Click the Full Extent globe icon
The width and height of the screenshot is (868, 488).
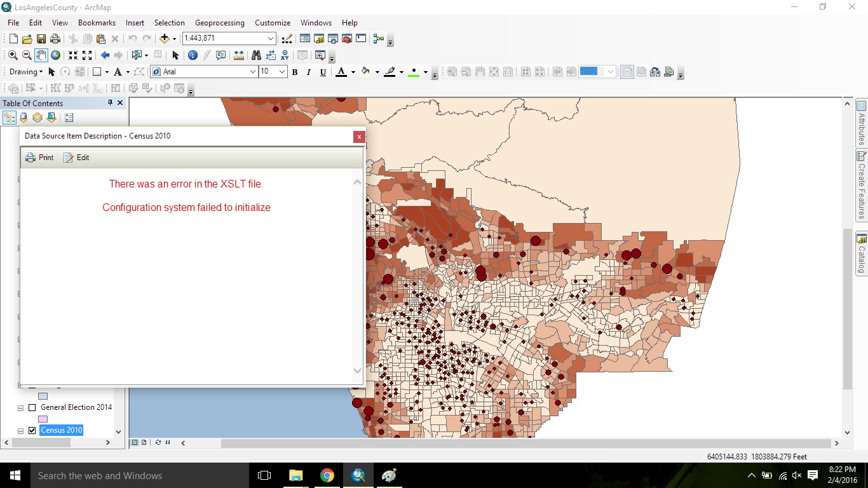56,55
